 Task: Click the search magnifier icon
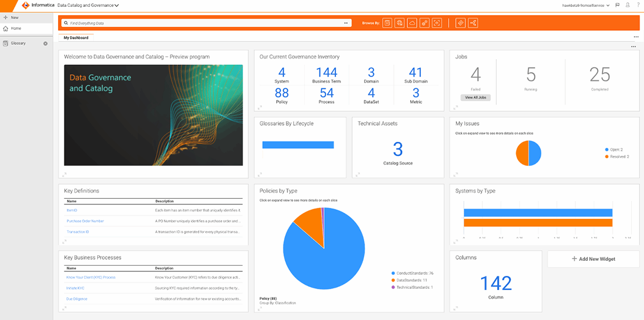[66, 23]
